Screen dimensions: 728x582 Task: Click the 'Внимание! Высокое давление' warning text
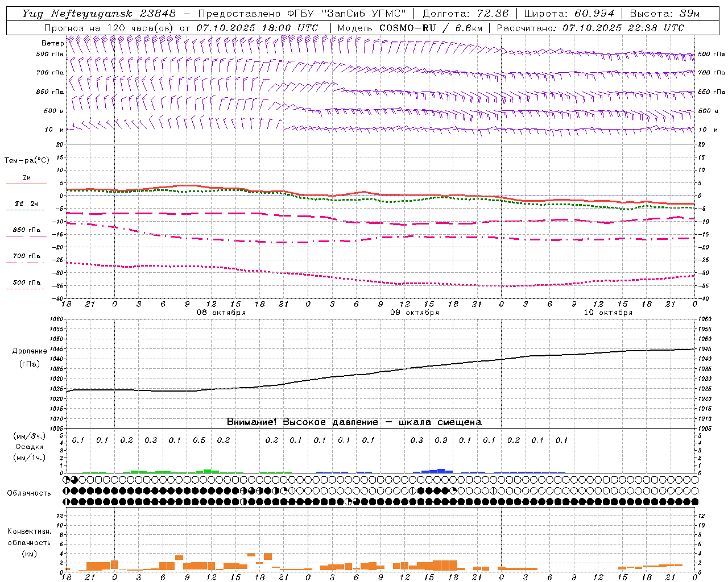pos(302,422)
